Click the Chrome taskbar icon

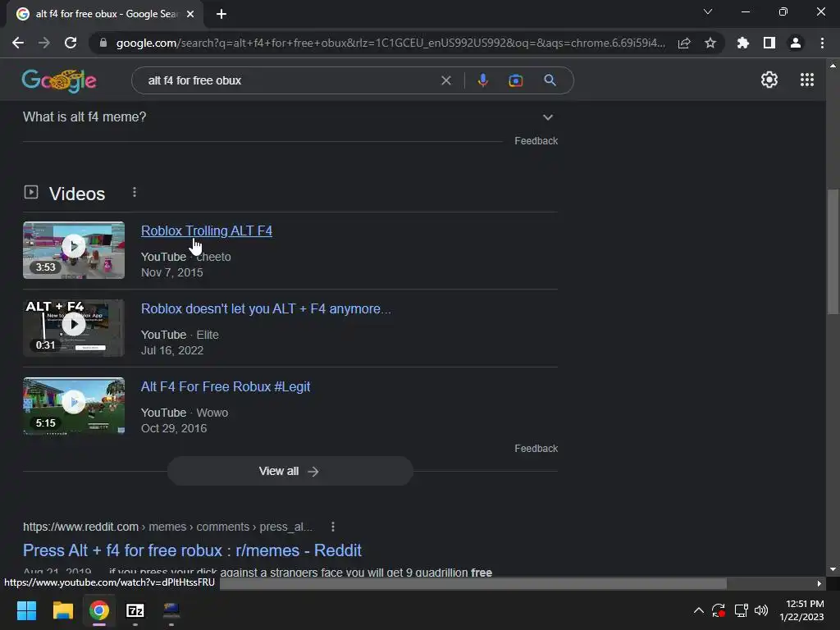click(99, 610)
